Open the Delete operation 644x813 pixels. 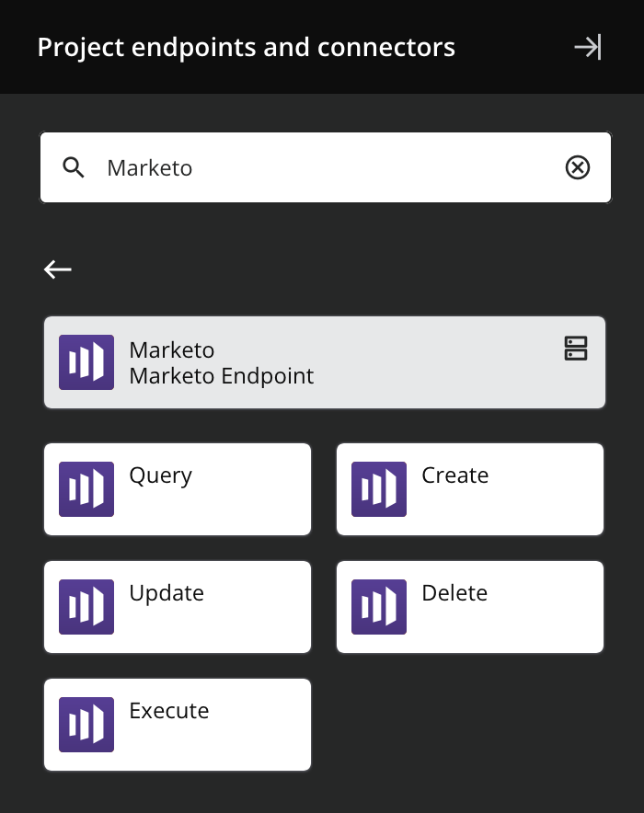tap(470, 606)
